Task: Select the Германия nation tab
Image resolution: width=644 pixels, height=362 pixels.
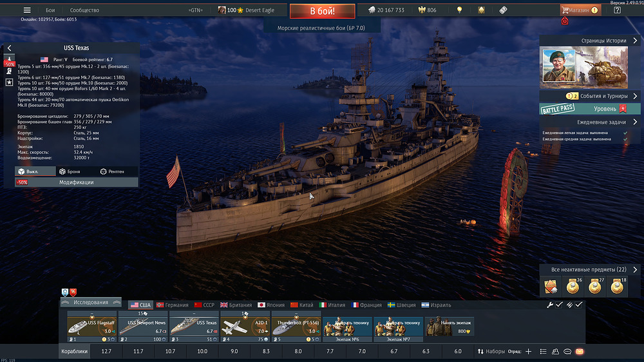Action: point(172,305)
